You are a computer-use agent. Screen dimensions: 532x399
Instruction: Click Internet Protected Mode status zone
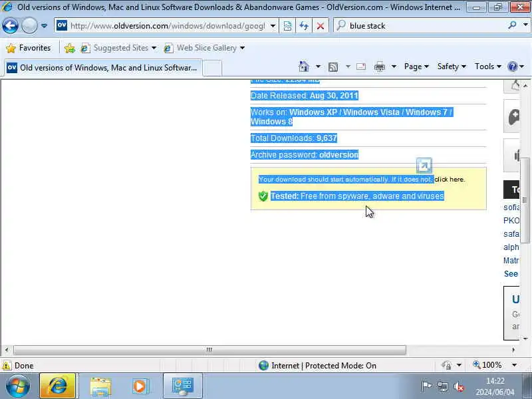click(x=318, y=365)
